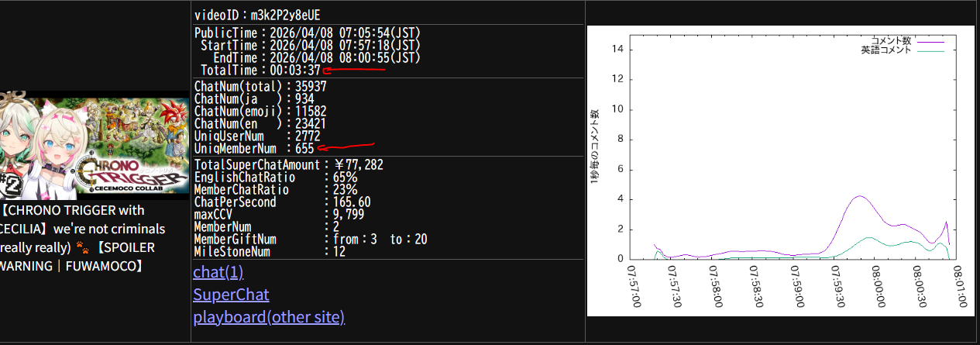This screenshot has height=345, width=980.
Task: Select the EndTime value 2026/04/08 08:00:55(JST)
Action: tap(345, 58)
